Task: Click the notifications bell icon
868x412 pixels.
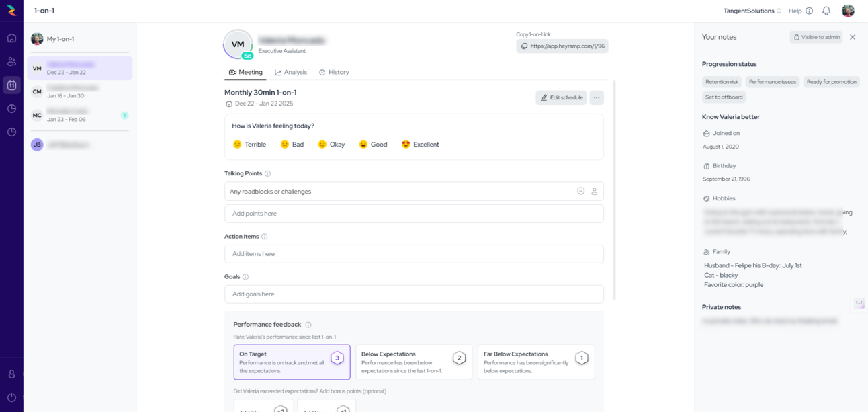Action: tap(826, 11)
